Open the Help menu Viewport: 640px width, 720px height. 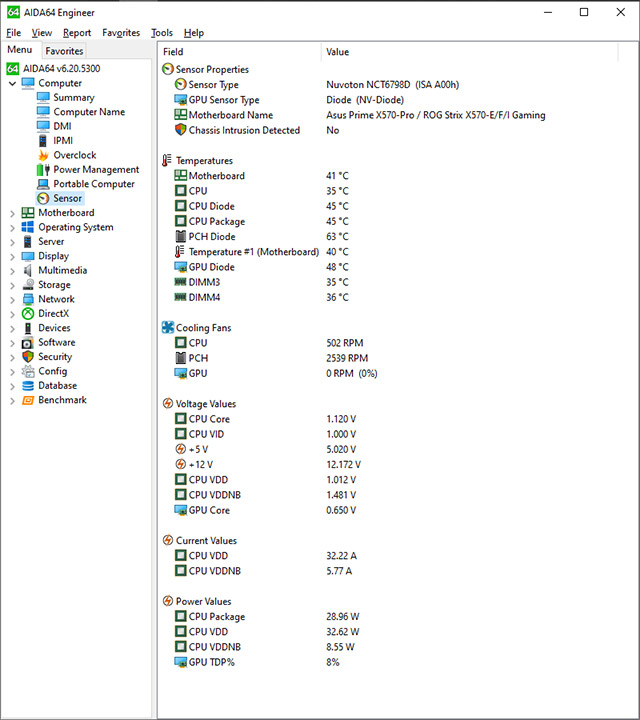[x=194, y=33]
